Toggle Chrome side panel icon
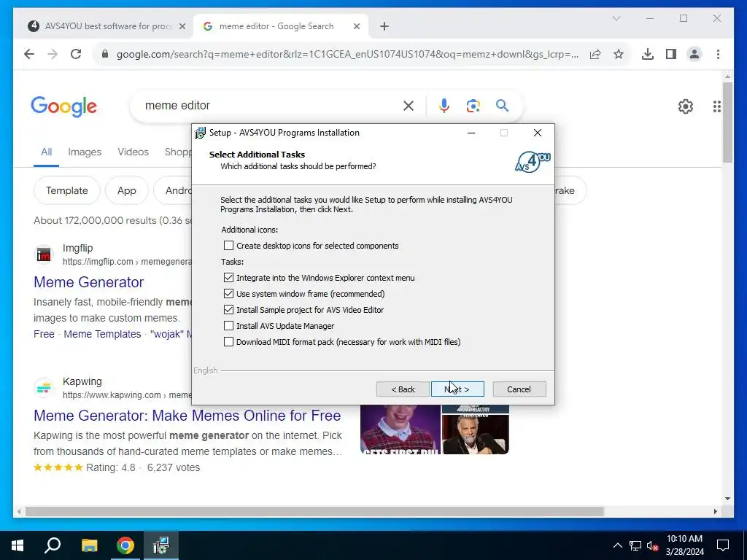The height and width of the screenshot is (560, 747). [x=671, y=54]
